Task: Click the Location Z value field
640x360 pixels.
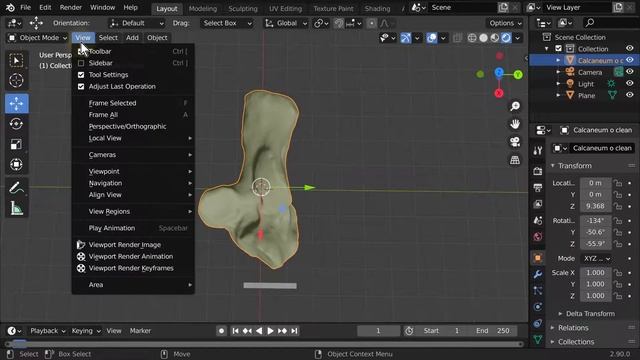Action: tap(595, 206)
